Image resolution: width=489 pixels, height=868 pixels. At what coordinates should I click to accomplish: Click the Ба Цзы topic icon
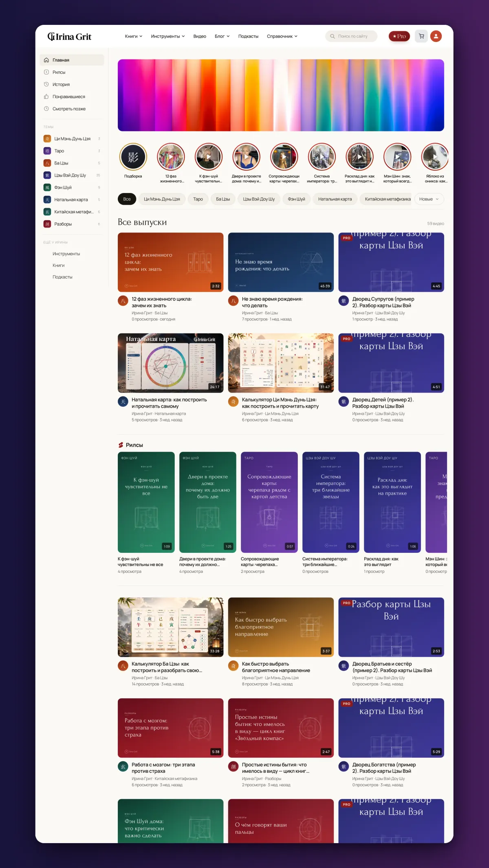pos(47,163)
